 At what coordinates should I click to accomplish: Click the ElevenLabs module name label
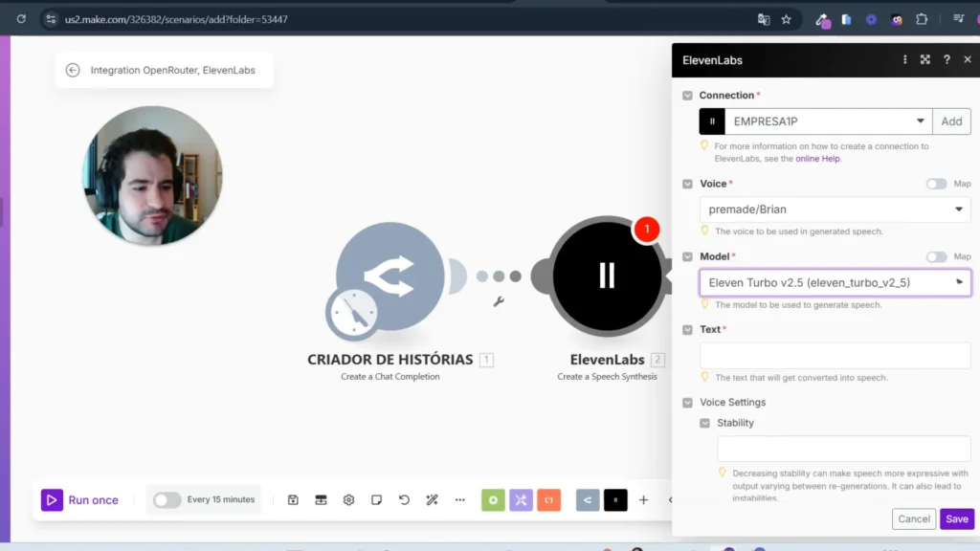coord(607,360)
